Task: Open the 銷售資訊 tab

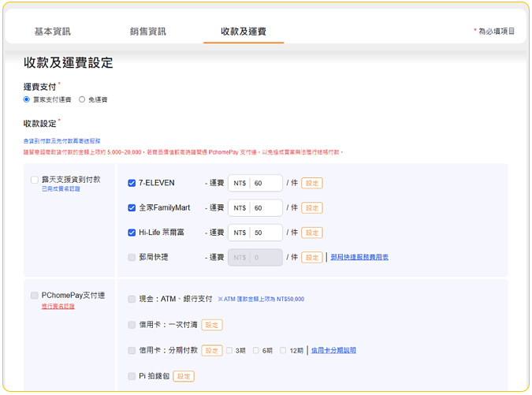Action: coord(148,32)
